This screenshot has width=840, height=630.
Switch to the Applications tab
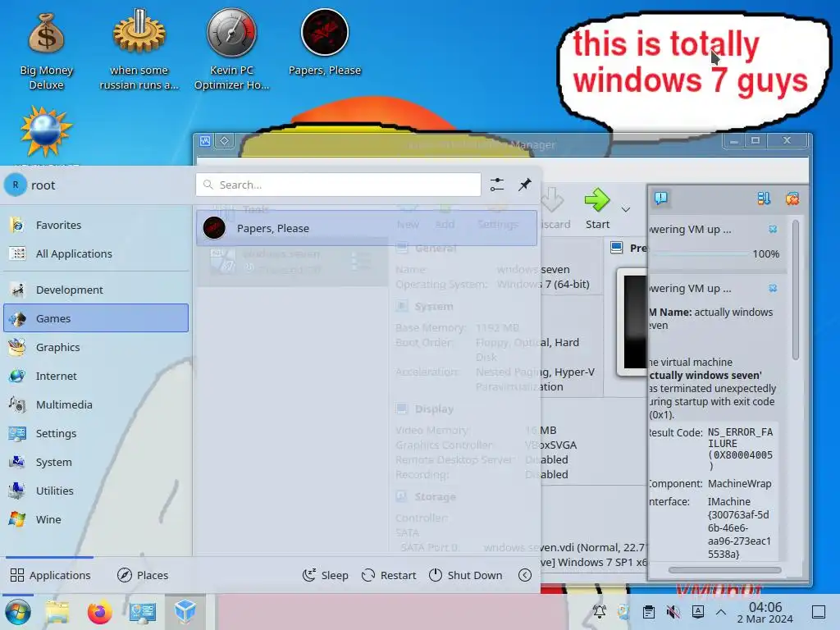tap(50, 575)
